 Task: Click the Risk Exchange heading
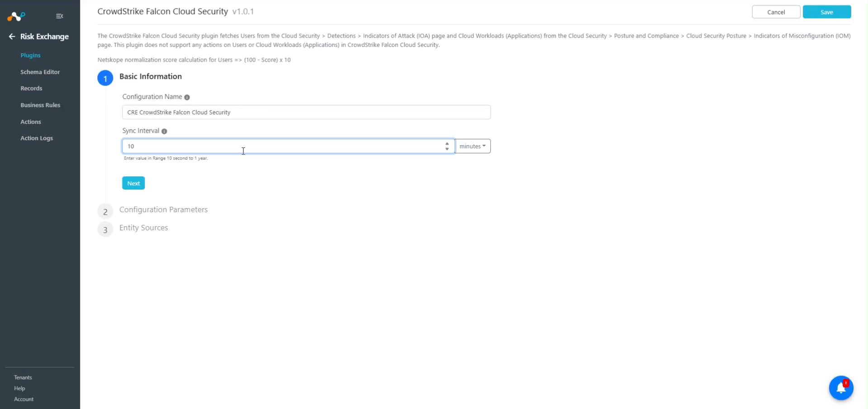44,37
